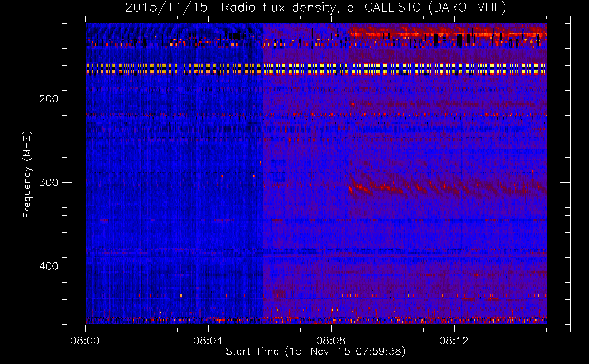Click the bright red emission band at top right
The height and width of the screenshot is (364, 589).
pyautogui.click(x=448, y=32)
